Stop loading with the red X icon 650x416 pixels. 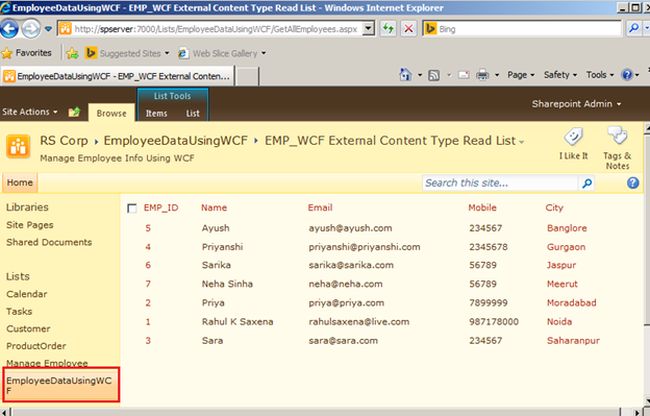pyautogui.click(x=408, y=29)
